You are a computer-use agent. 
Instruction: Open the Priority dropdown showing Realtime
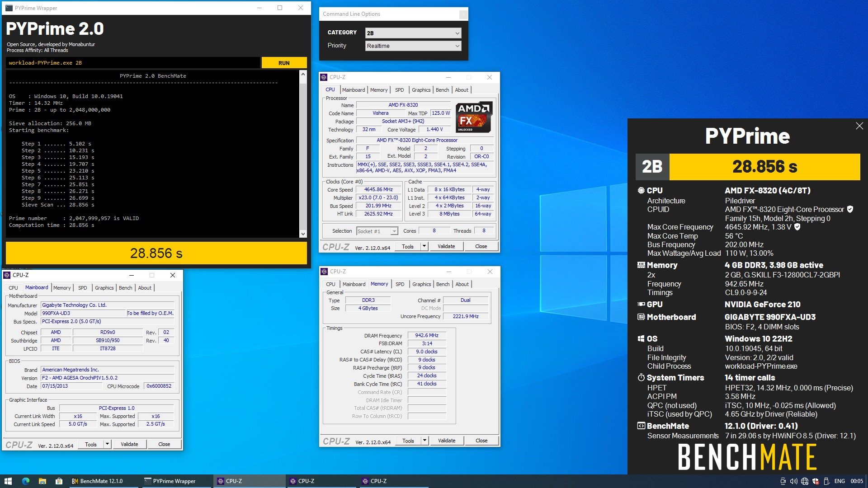(413, 46)
